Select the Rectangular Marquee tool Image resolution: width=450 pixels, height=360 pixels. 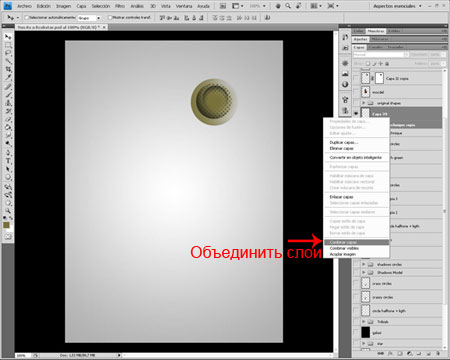pyautogui.click(x=8, y=45)
